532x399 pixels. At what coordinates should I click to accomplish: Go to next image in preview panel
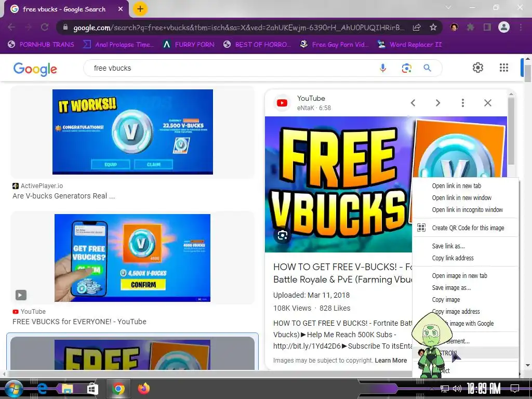click(x=437, y=103)
